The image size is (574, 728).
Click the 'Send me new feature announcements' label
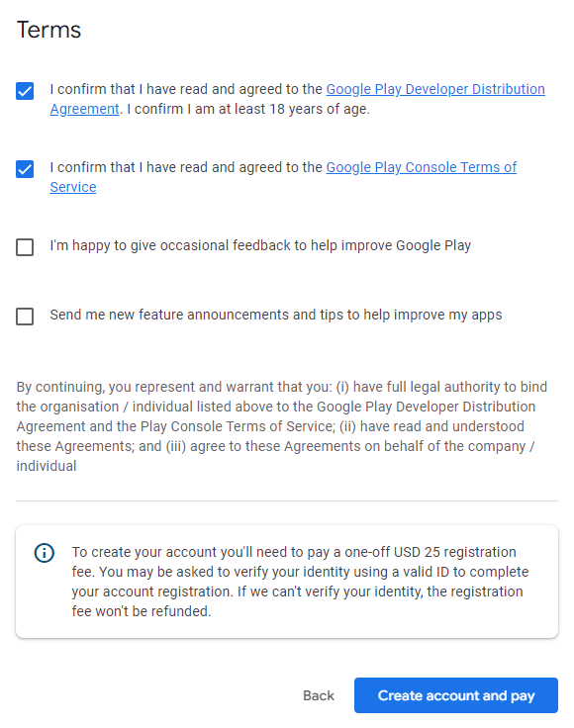276,315
